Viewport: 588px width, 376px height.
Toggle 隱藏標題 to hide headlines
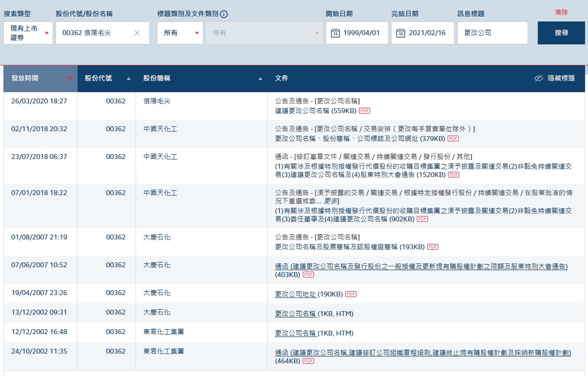point(554,78)
